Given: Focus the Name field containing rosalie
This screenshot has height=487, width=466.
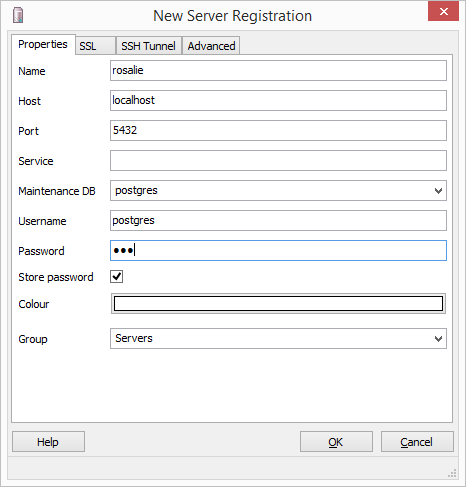Looking at the screenshot, I should tap(278, 70).
